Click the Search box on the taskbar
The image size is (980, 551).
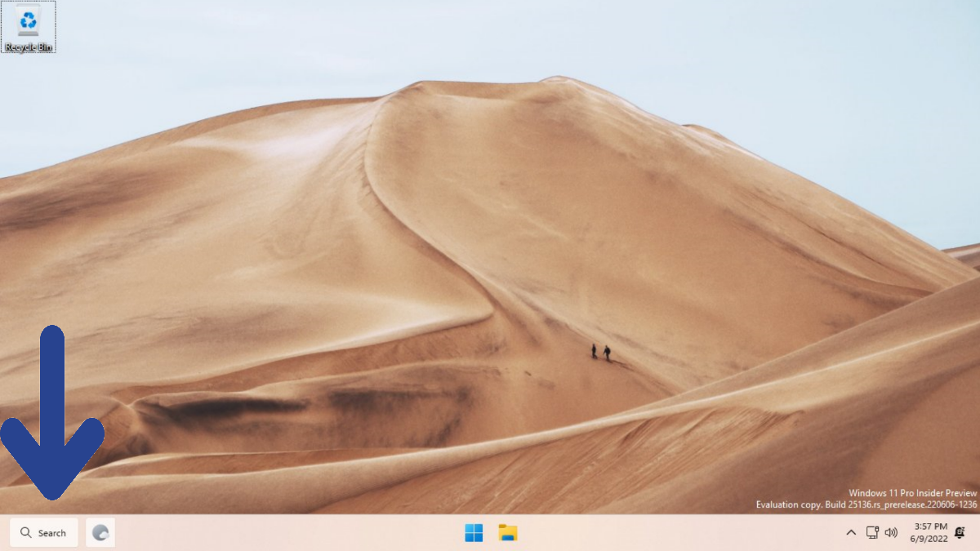coord(44,533)
